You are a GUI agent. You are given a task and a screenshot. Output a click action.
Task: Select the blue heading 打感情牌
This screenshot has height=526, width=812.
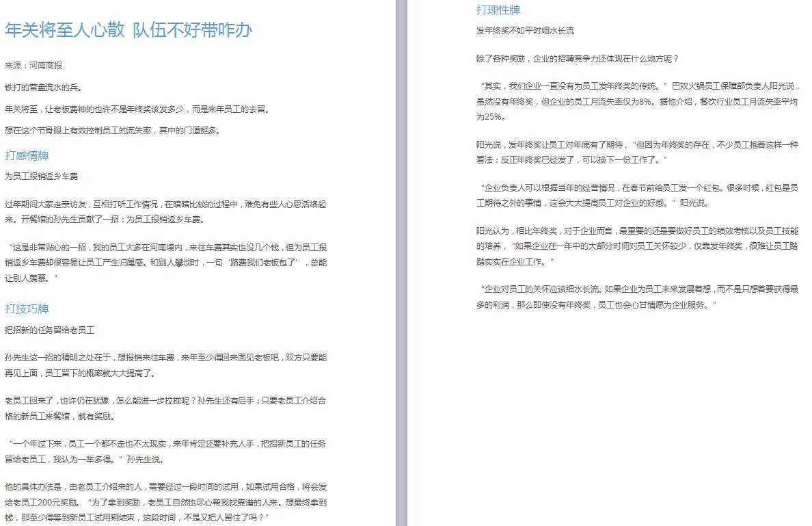pyautogui.click(x=27, y=155)
